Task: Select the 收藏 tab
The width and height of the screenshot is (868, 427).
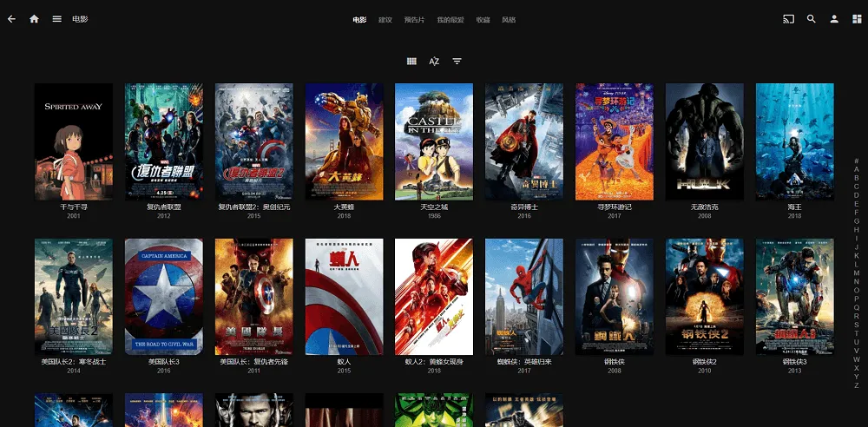Action: pyautogui.click(x=483, y=20)
